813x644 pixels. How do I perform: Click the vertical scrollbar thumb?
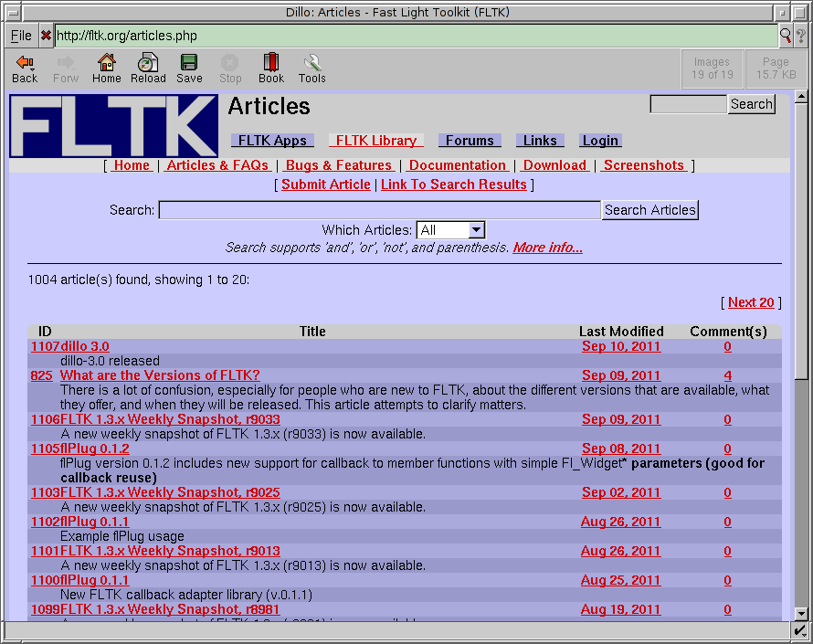pos(801,241)
